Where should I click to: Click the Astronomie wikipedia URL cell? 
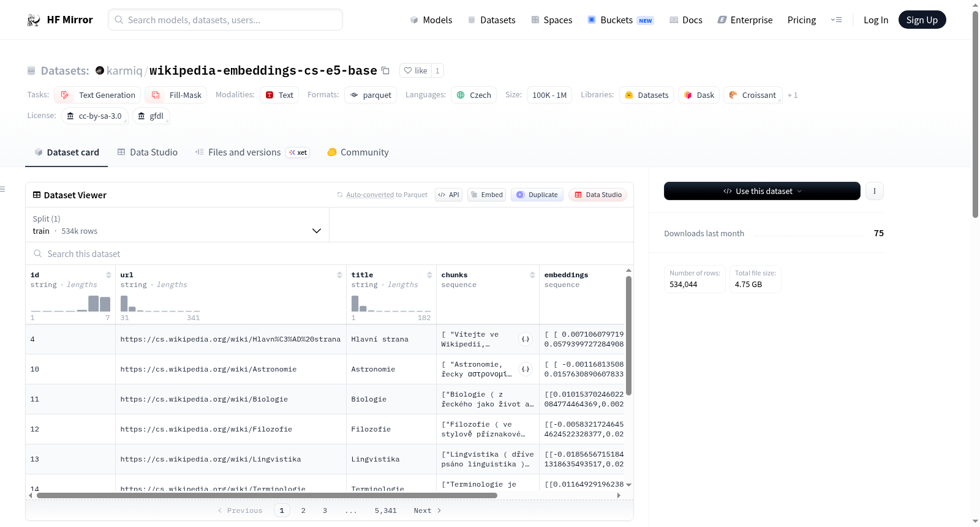coord(230,369)
